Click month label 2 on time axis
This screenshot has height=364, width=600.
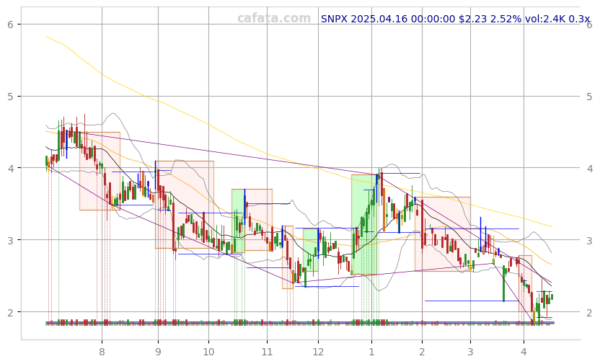422,351
